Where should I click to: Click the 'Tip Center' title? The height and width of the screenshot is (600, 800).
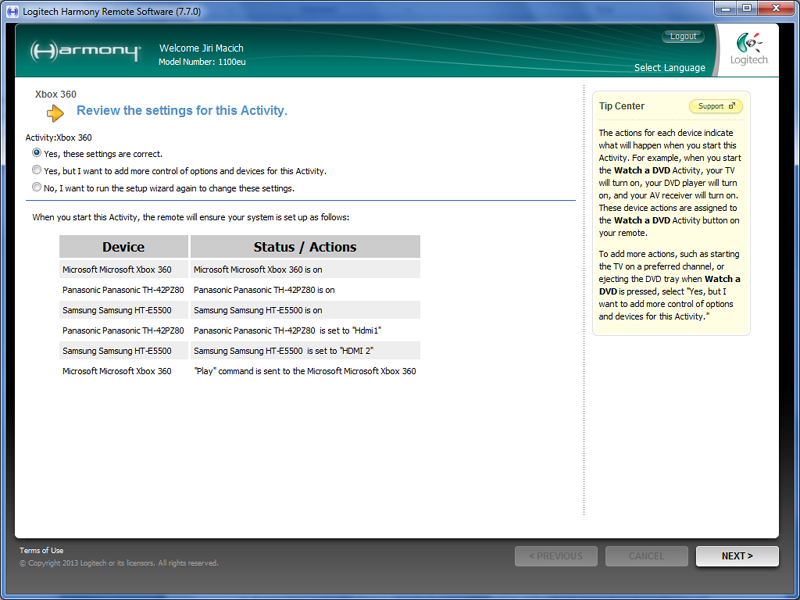tap(621, 106)
